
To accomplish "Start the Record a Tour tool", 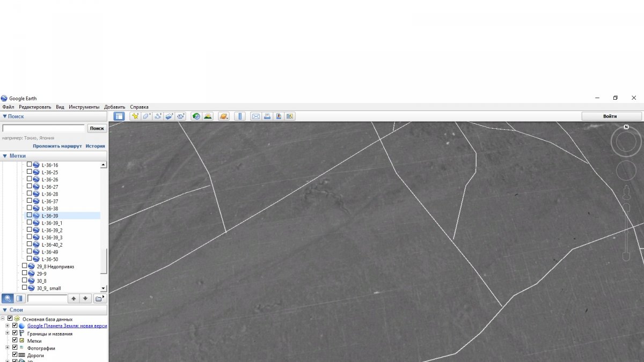I will click(181, 116).
